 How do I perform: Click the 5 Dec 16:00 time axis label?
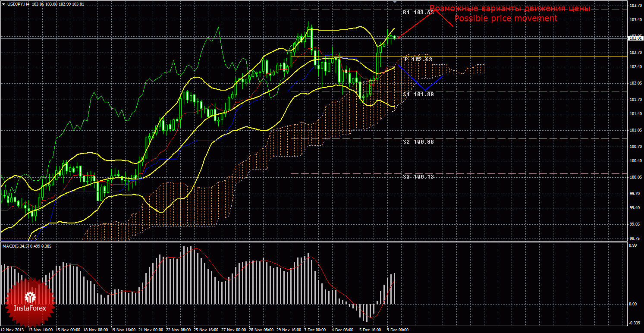pos(371,330)
